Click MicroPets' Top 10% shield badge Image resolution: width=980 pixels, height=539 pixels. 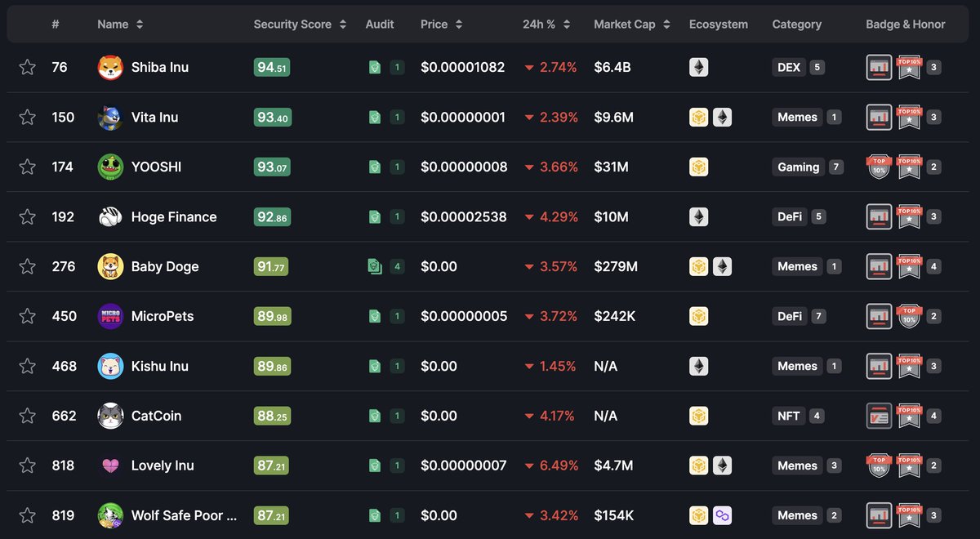909,316
